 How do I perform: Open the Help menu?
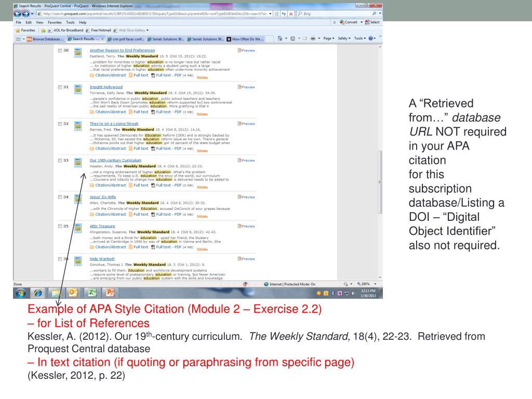coord(83,22)
